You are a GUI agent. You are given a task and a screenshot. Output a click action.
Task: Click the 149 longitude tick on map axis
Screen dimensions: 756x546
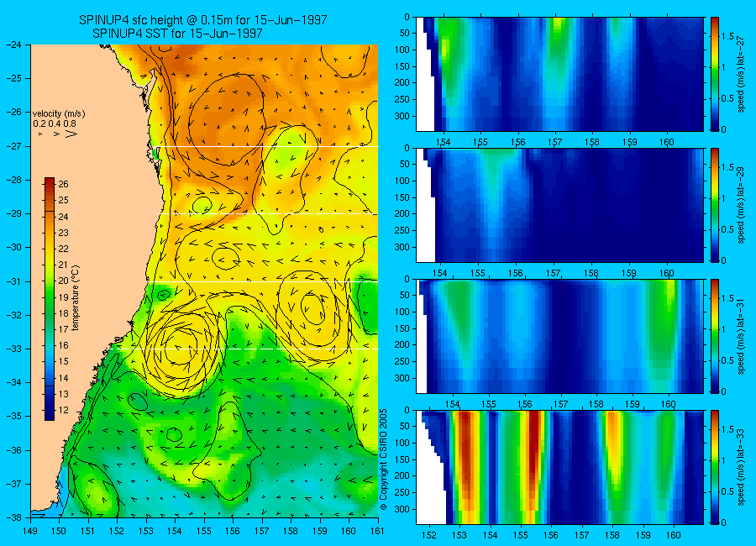pos(30,531)
